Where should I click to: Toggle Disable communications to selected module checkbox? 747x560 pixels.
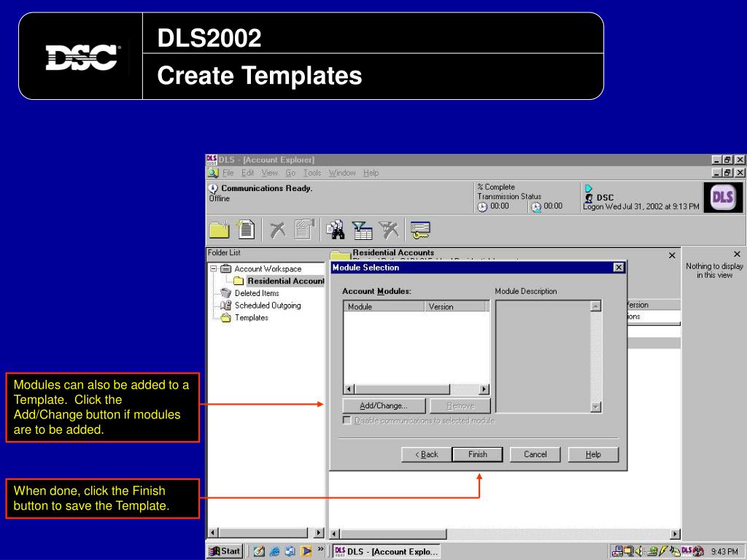pyautogui.click(x=347, y=420)
